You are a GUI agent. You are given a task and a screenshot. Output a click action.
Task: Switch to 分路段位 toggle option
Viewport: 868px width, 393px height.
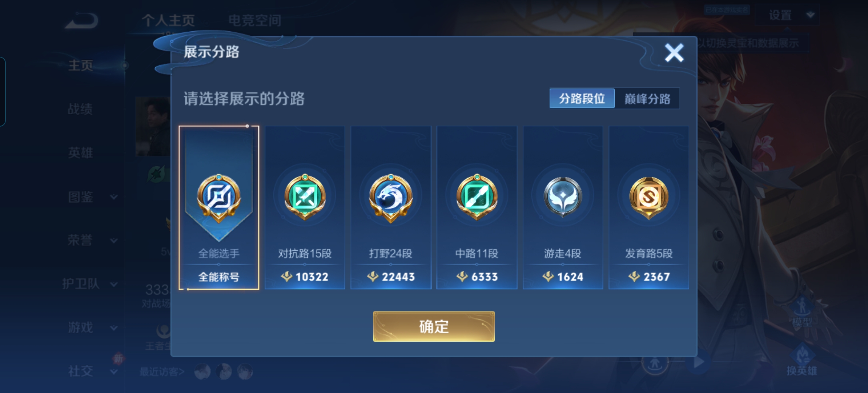[x=582, y=98]
